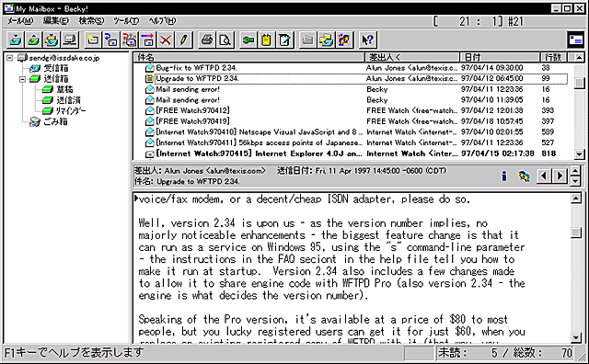Click the notepad with pen icon
The width and height of the screenshot is (589, 364).
(x=284, y=40)
